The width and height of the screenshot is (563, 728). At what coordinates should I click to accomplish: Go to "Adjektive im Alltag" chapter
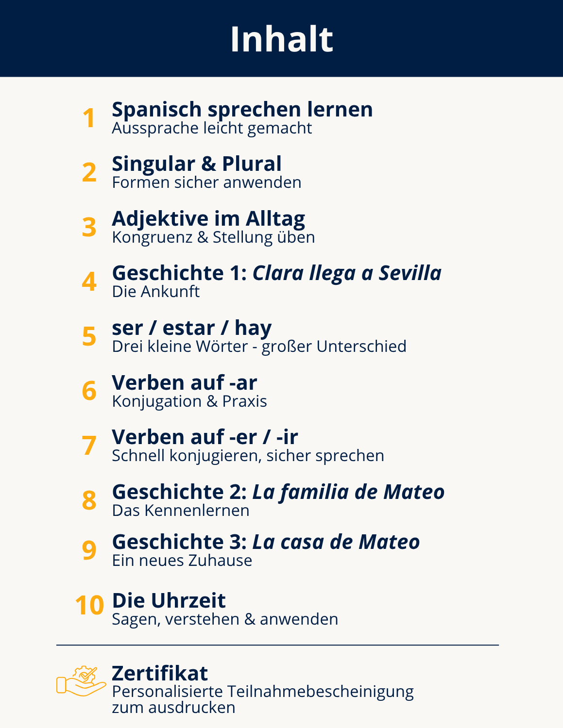[x=208, y=219]
